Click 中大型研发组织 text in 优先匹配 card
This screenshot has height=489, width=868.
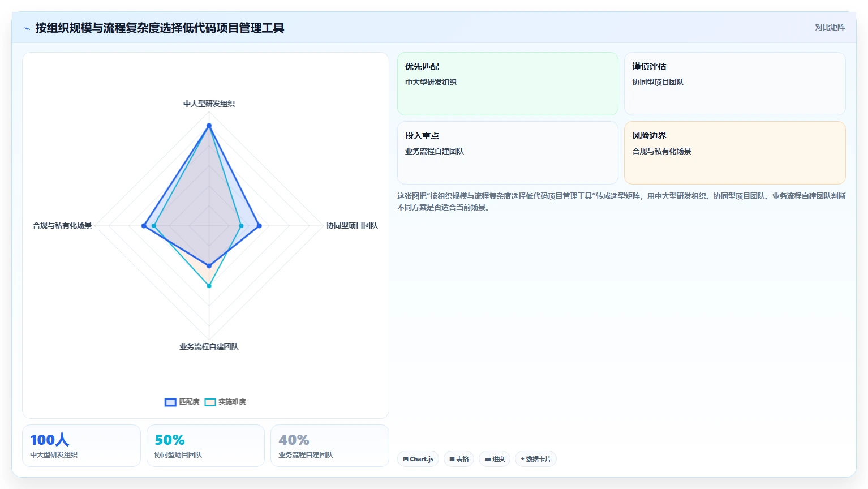click(x=431, y=82)
